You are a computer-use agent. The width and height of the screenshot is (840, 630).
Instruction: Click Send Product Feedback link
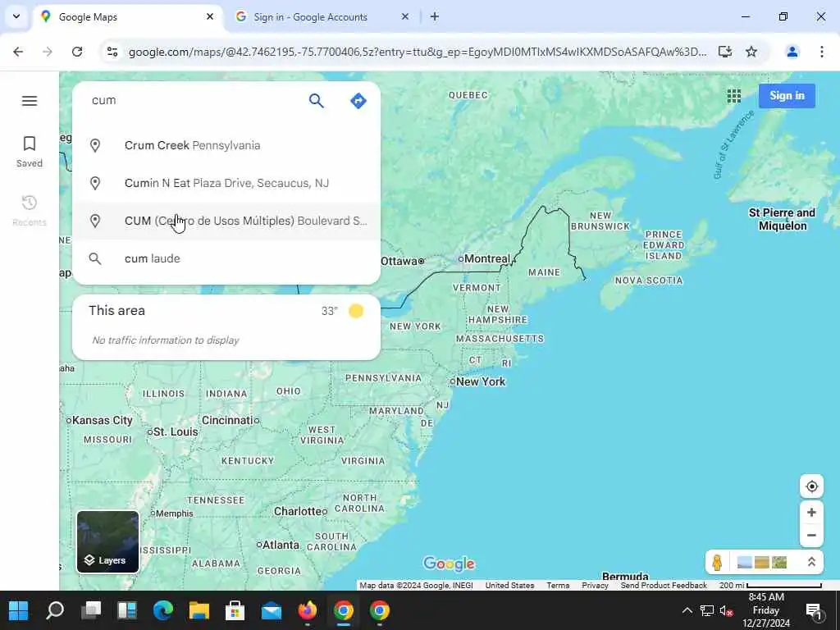click(x=664, y=586)
